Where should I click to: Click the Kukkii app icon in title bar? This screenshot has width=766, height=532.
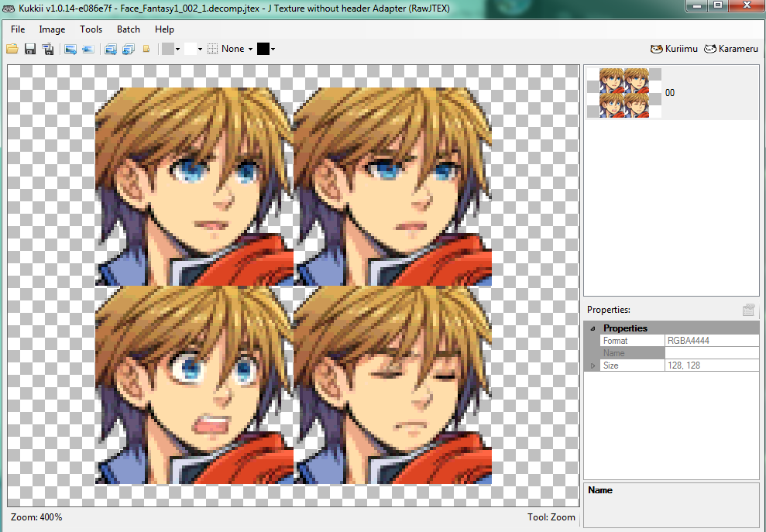point(9,8)
